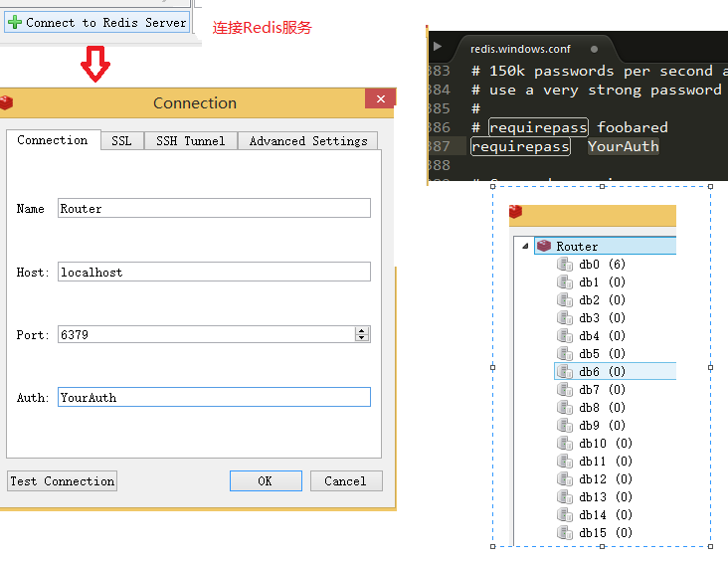The width and height of the screenshot is (728, 561).
Task: Click the Test Connection button
Action: pos(63,481)
